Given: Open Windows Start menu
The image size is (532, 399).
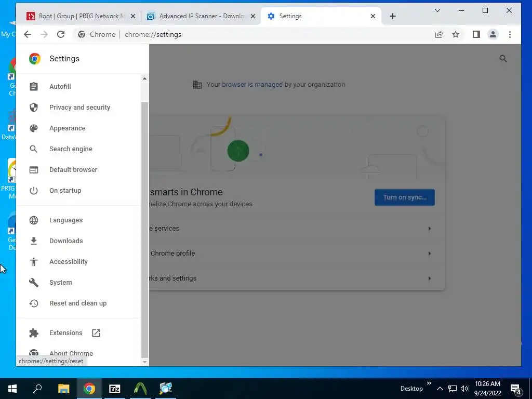Looking at the screenshot, I should coord(12,389).
